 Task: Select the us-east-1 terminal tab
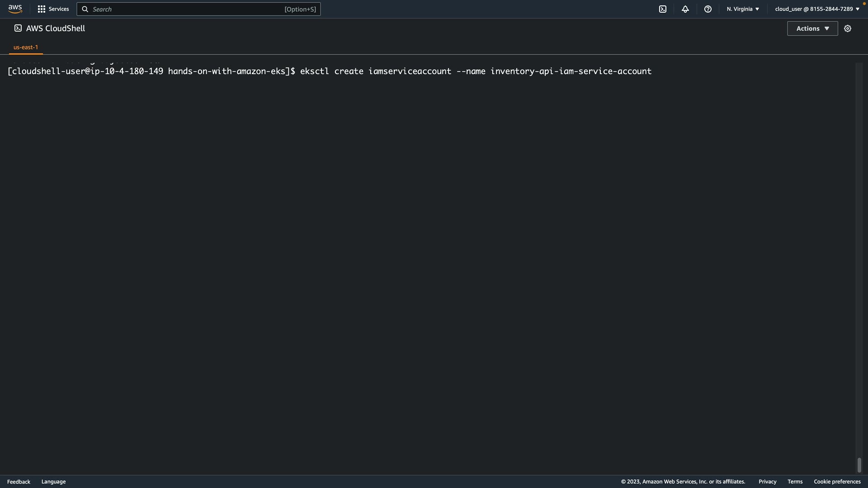pyautogui.click(x=26, y=47)
